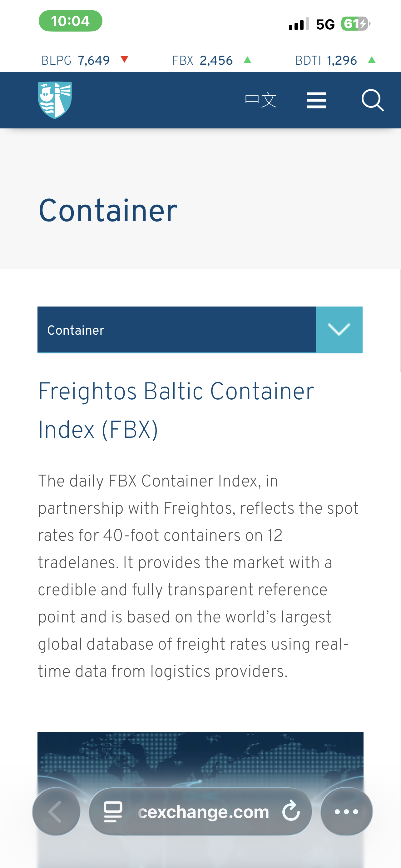
Task: Select the BDTI 1,296 ticker item
Action: (336, 60)
